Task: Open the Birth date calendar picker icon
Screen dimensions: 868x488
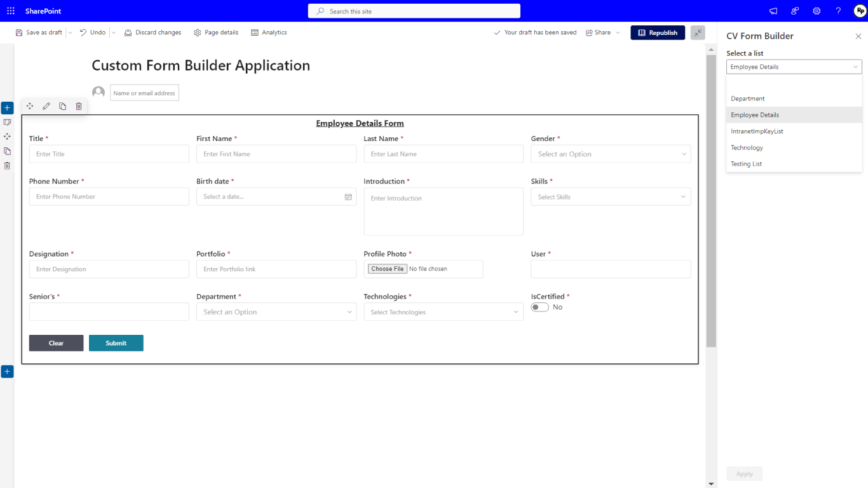Action: click(x=348, y=197)
